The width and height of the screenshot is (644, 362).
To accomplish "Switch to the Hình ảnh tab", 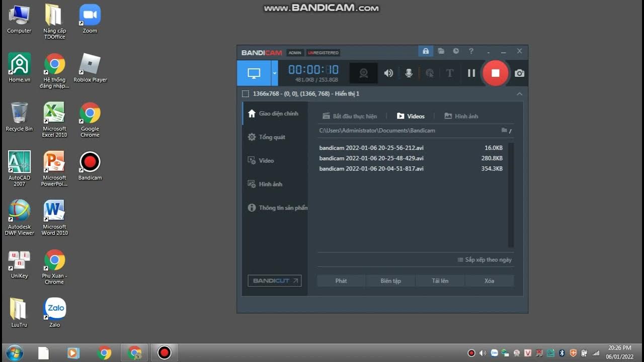I will point(461,116).
